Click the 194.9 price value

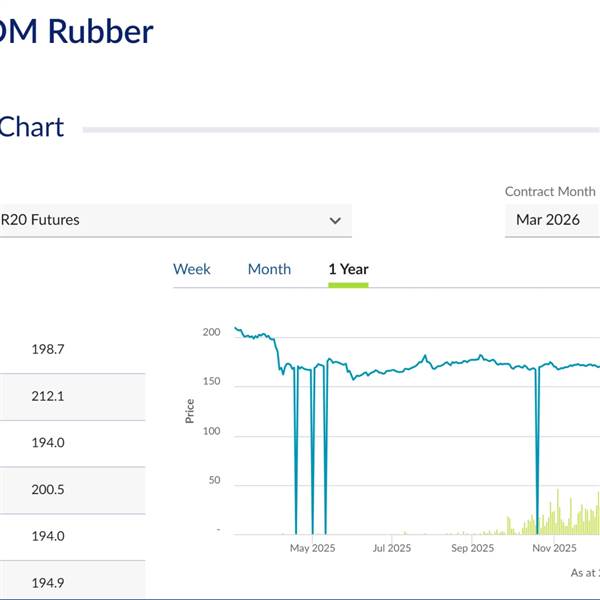click(48, 583)
